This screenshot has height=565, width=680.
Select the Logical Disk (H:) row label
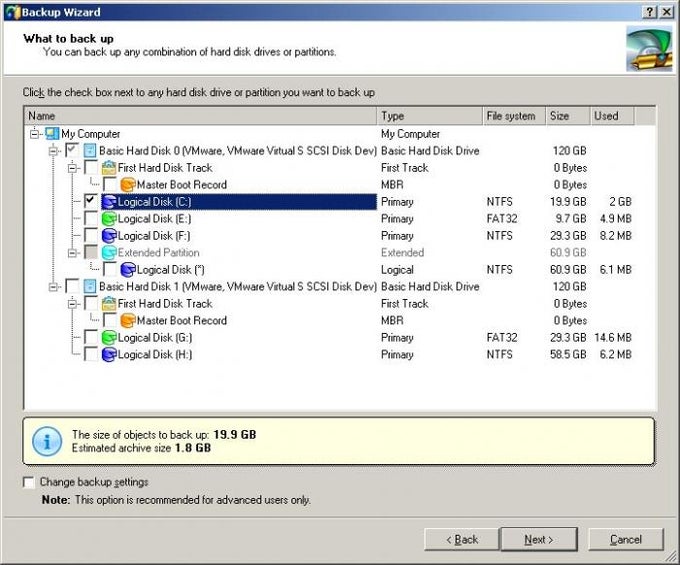pyautogui.click(x=155, y=354)
